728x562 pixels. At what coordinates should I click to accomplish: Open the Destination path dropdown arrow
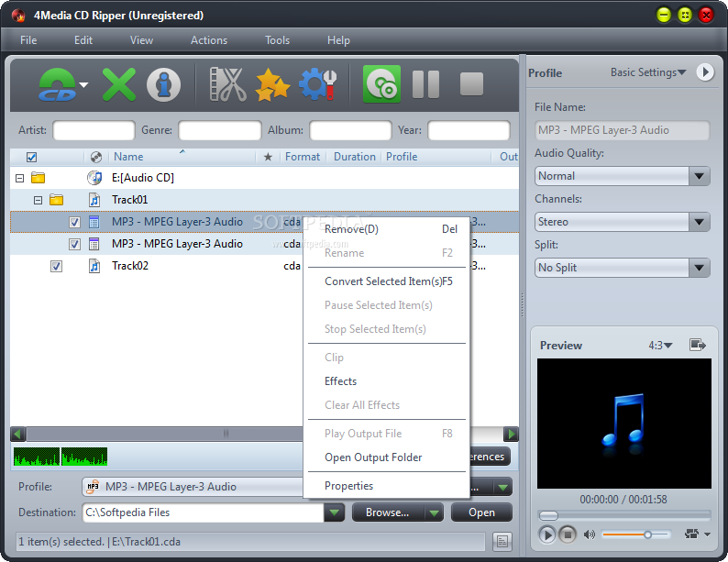click(334, 512)
